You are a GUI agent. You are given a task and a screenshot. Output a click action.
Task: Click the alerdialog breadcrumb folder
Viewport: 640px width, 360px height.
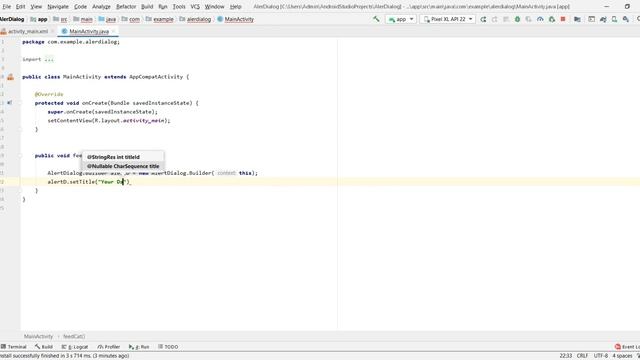pos(196,19)
